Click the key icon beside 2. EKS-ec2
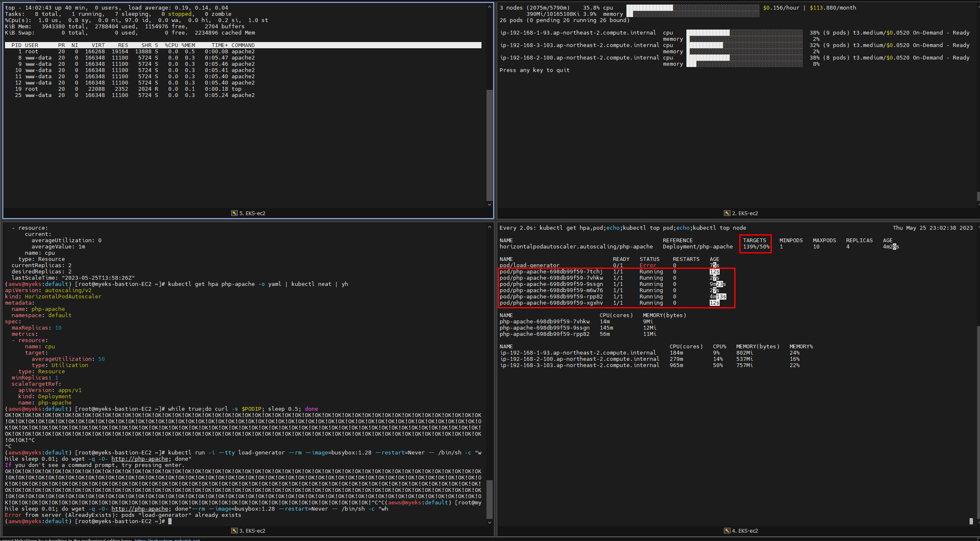The width and height of the screenshot is (980, 541). [727, 213]
